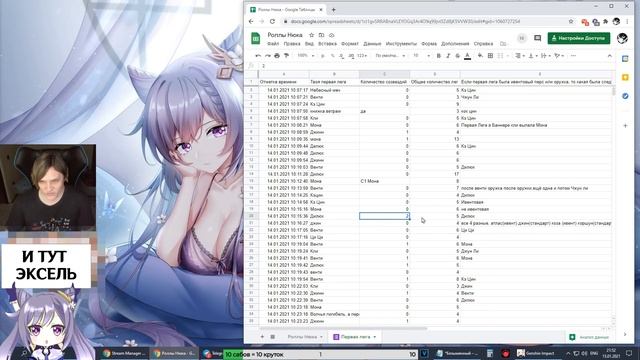Open the taskbar search magnifier

(x=24, y=353)
